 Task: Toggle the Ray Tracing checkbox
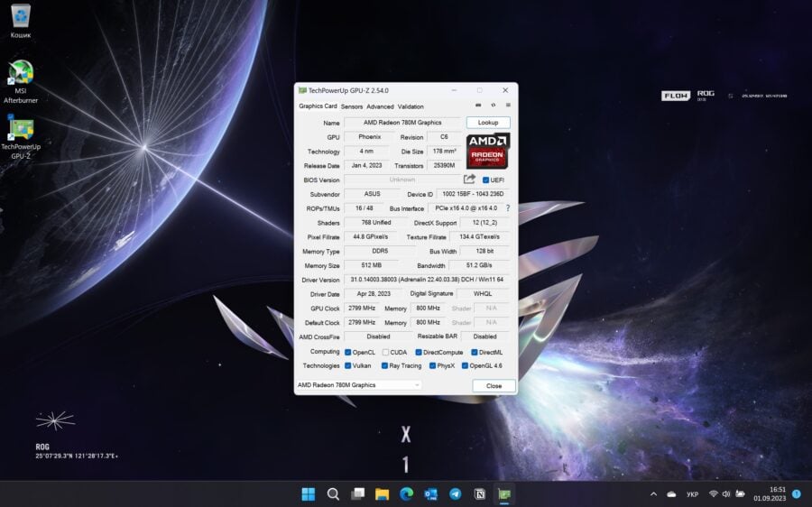(384, 365)
